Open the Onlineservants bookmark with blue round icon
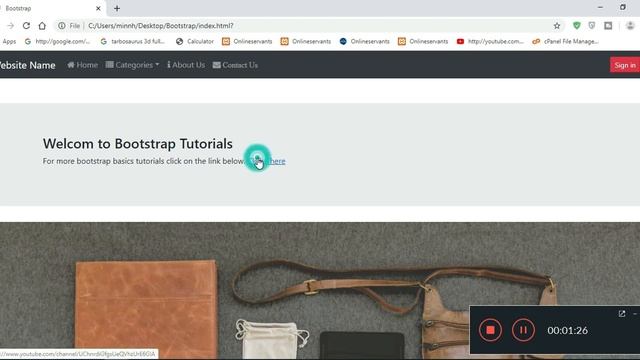The image size is (640, 360). pos(364,41)
